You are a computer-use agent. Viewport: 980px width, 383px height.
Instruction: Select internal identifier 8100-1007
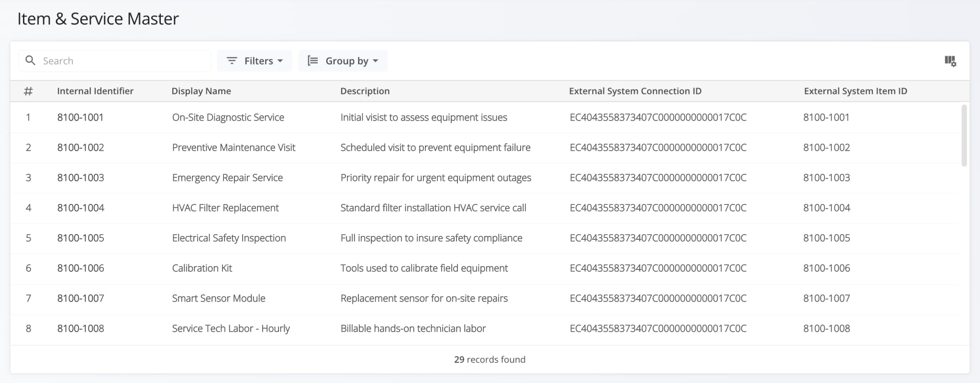[80, 298]
